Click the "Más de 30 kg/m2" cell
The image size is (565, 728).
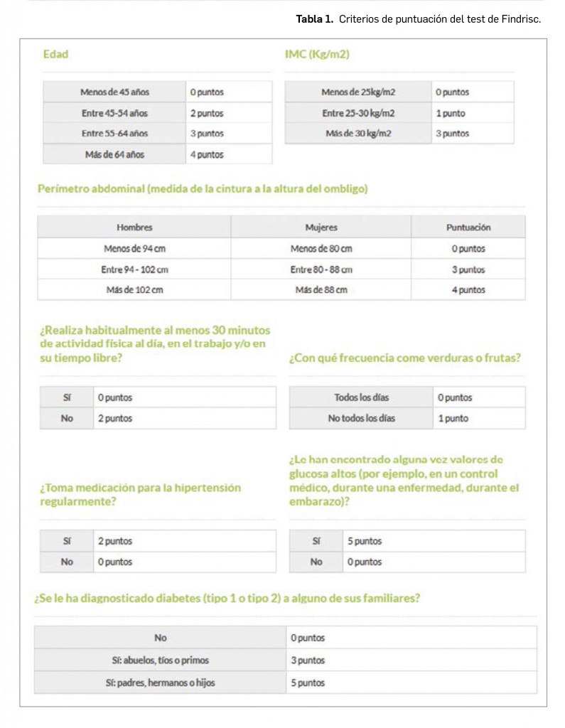[358, 134]
